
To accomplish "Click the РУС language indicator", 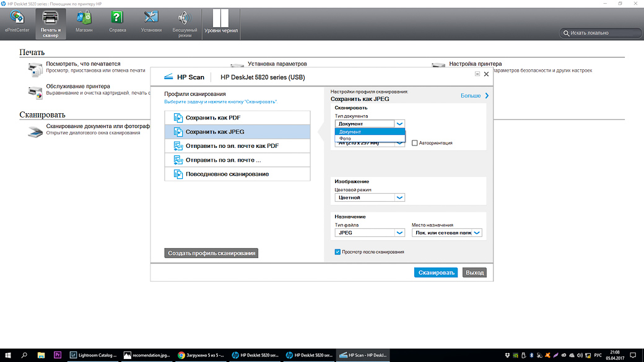I will coord(598,355).
